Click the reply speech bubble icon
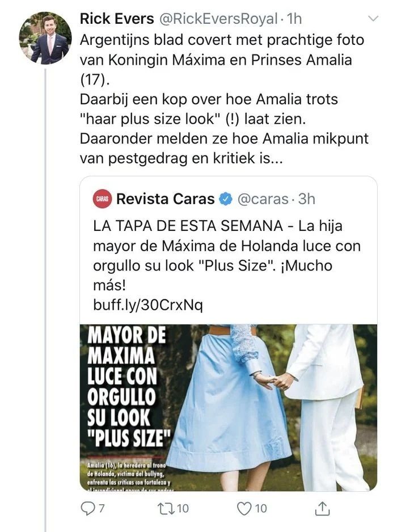Screen dimensions: 397x532 [x=88, y=508]
